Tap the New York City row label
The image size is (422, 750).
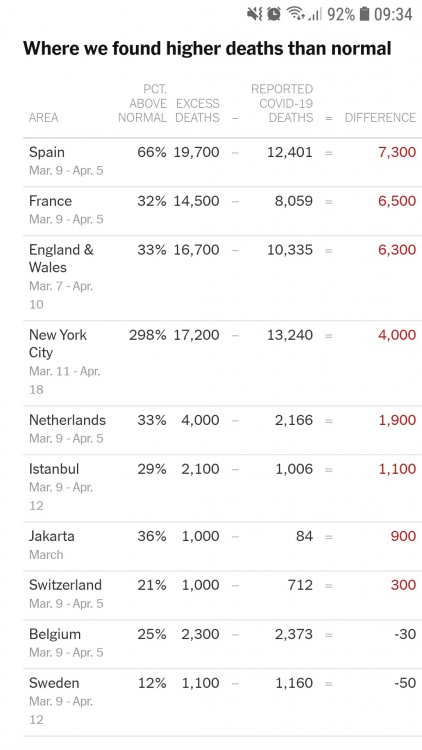tap(57, 343)
